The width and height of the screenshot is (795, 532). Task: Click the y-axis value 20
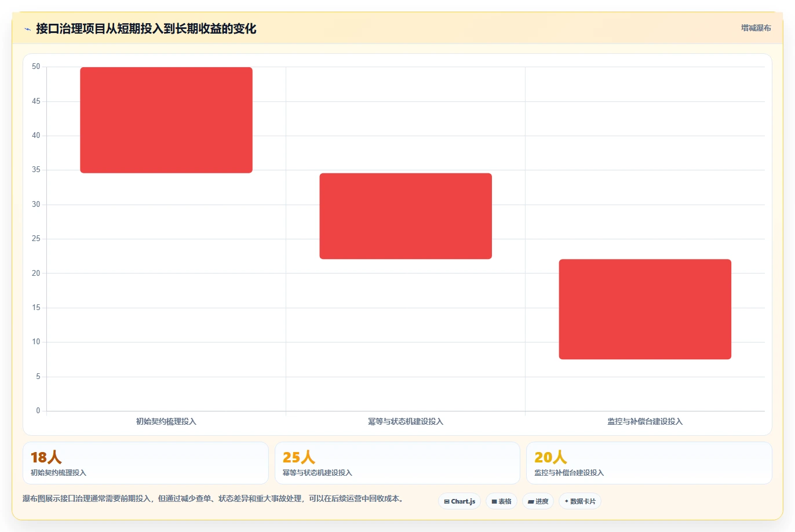point(36,274)
